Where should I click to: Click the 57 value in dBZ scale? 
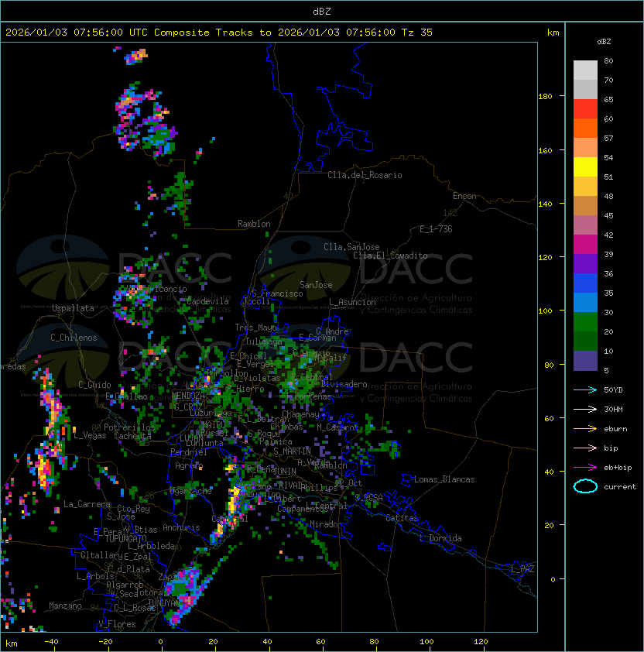point(608,138)
